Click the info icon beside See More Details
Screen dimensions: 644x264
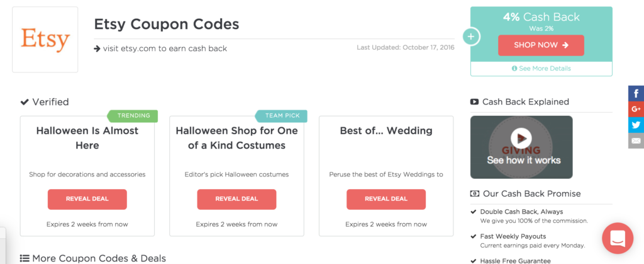(x=514, y=69)
